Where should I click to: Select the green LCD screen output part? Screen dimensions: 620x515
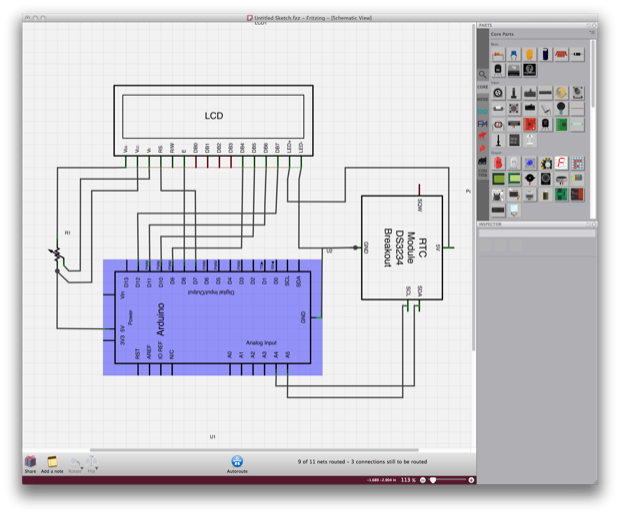coord(498,179)
